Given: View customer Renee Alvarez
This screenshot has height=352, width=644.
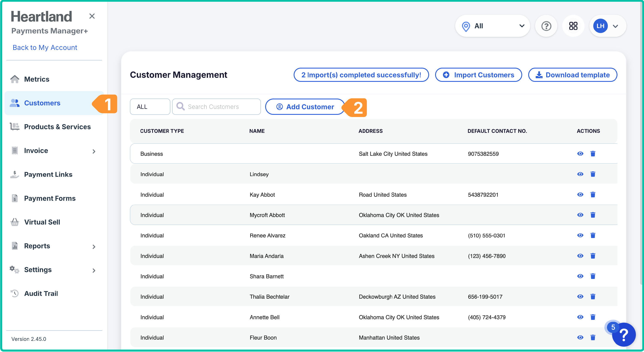Looking at the screenshot, I should tap(580, 235).
